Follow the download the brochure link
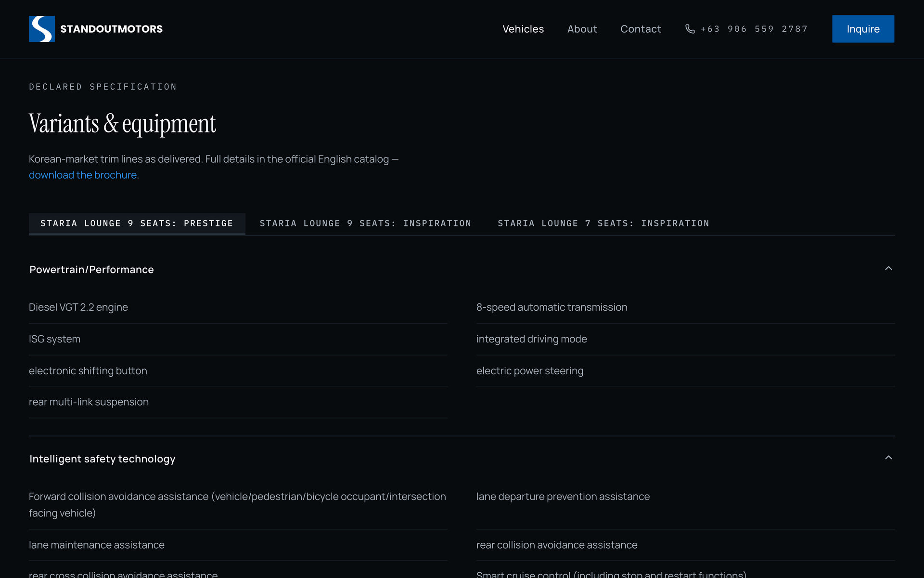This screenshot has width=924, height=578. (83, 175)
